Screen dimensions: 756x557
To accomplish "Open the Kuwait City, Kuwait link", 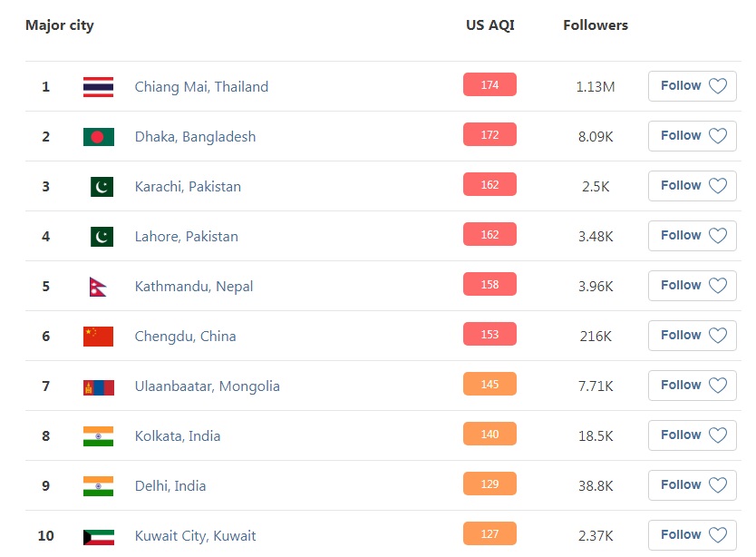I will pyautogui.click(x=195, y=536).
